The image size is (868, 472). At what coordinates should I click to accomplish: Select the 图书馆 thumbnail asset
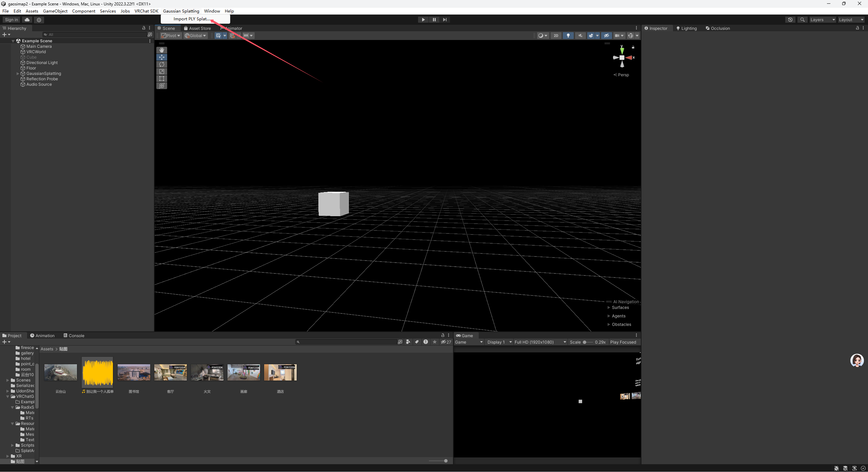tap(134, 372)
